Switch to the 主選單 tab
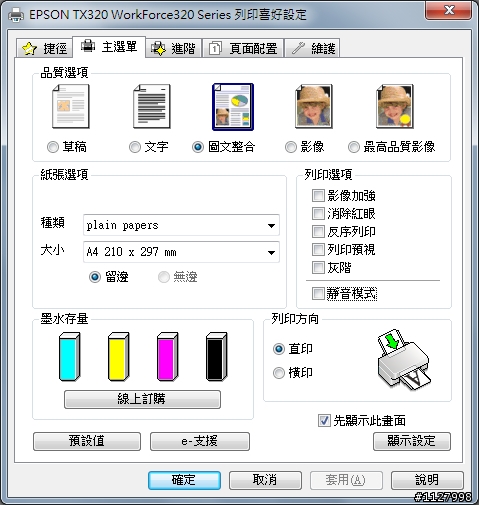This screenshot has width=479, height=505. 109,47
